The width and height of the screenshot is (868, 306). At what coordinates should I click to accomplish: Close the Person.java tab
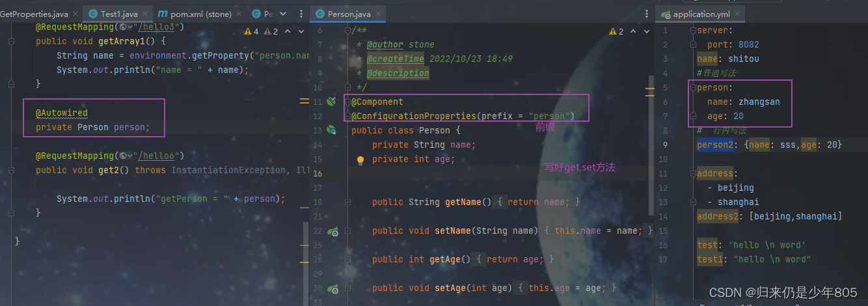[x=377, y=14]
